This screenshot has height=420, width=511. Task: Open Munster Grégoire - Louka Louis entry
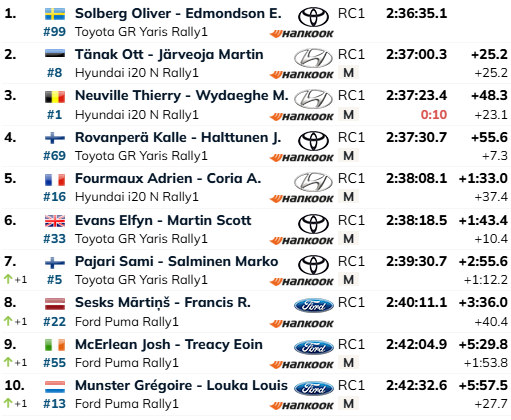click(181, 385)
